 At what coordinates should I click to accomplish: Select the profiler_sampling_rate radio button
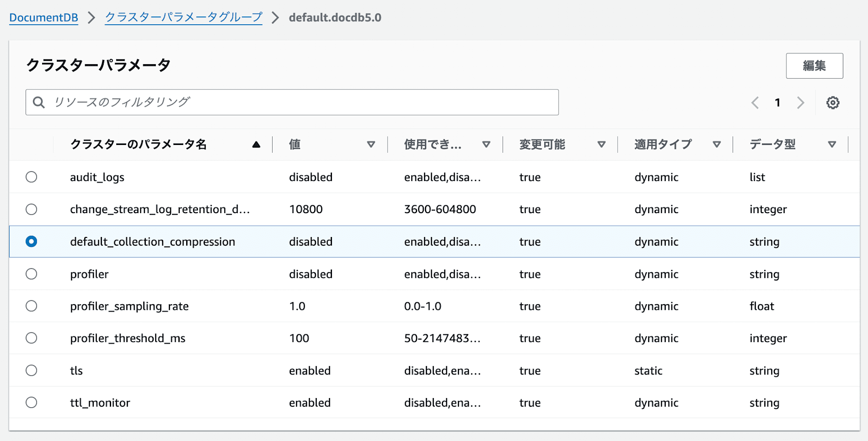(x=31, y=306)
